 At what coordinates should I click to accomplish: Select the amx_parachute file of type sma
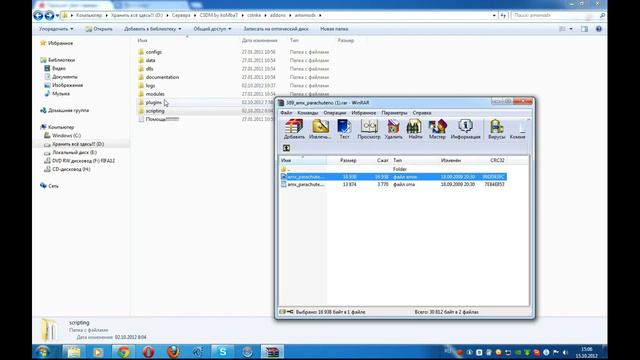pyautogui.click(x=393, y=184)
